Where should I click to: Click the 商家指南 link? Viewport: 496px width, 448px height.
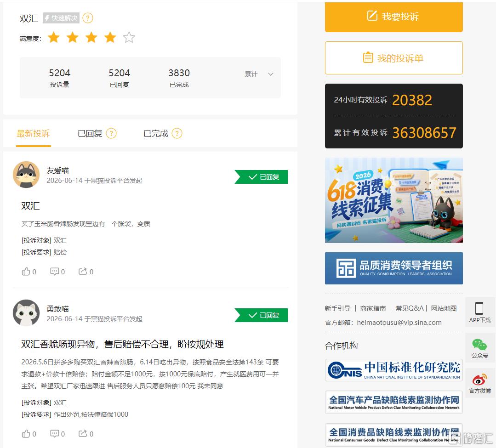(373, 308)
